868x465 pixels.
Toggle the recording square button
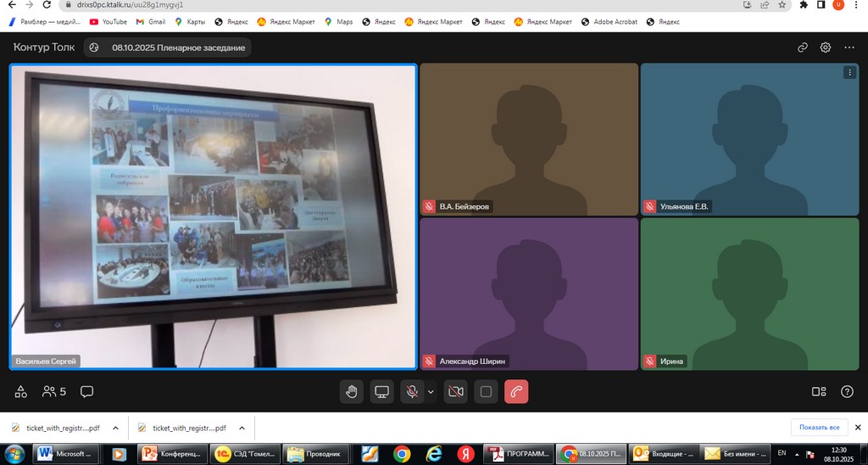click(x=486, y=391)
